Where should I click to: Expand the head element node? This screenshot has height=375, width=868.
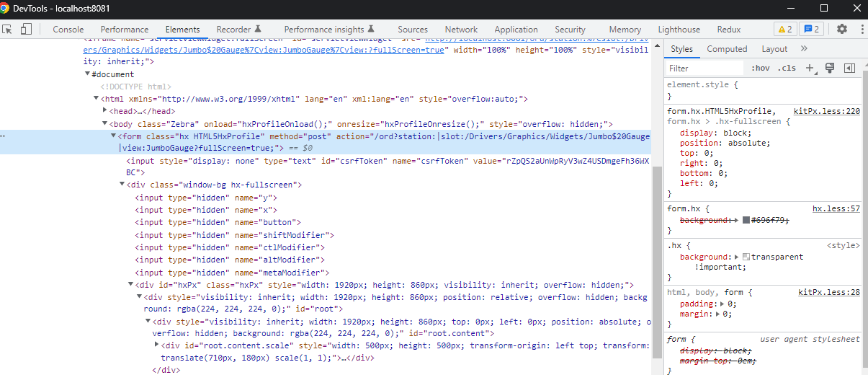click(106, 111)
